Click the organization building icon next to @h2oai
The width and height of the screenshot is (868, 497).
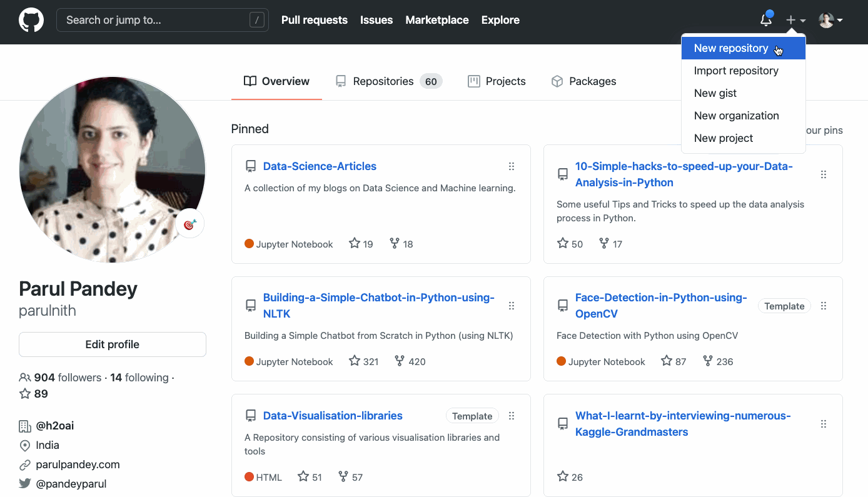point(24,425)
